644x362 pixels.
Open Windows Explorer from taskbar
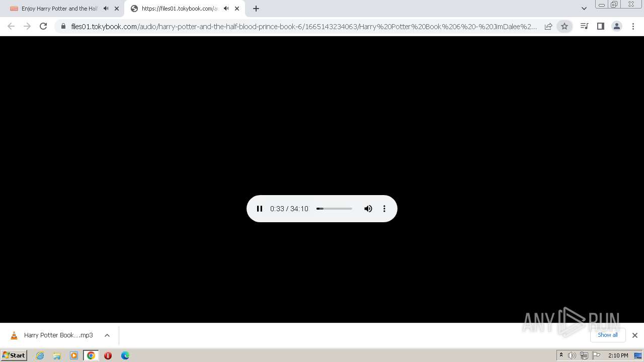[x=57, y=355]
